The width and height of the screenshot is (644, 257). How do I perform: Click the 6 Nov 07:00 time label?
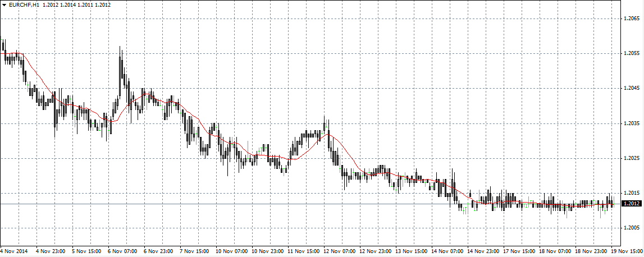coord(122,251)
